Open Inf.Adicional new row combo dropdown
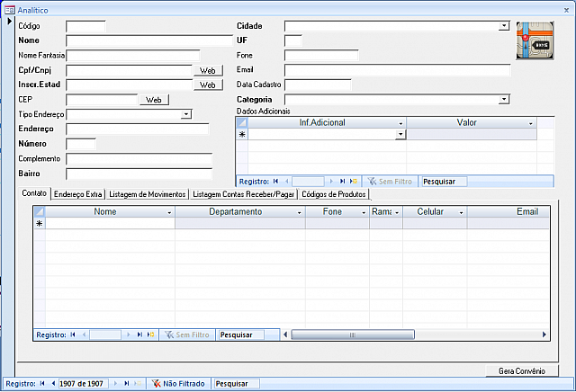This screenshot has height=392, width=576. coord(400,134)
